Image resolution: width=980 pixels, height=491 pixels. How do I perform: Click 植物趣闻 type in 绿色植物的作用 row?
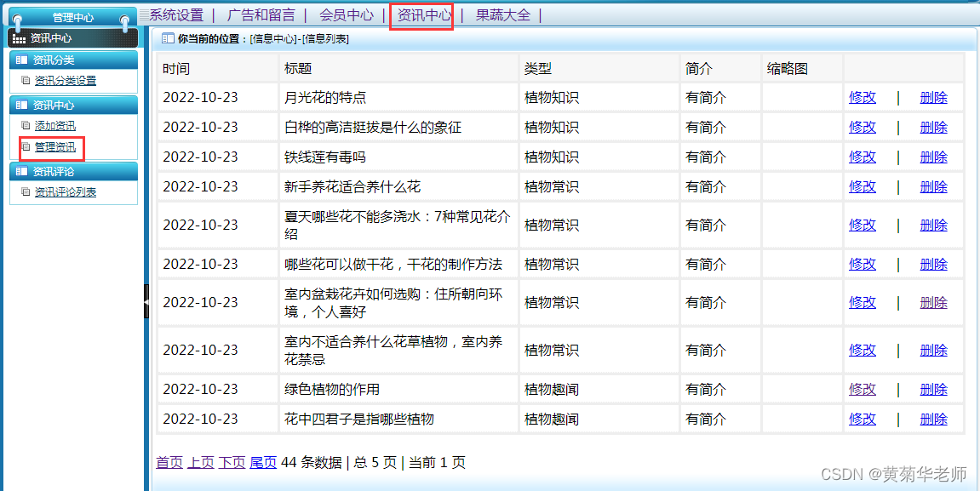point(551,389)
